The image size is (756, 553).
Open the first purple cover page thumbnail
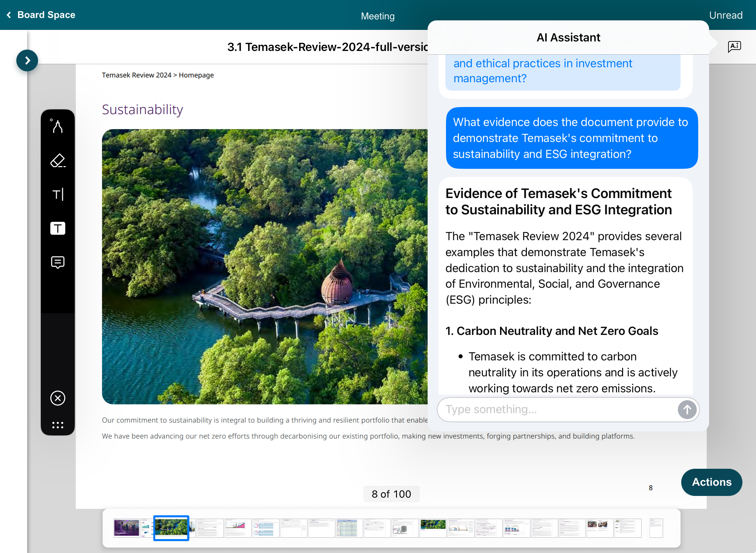coord(126,528)
